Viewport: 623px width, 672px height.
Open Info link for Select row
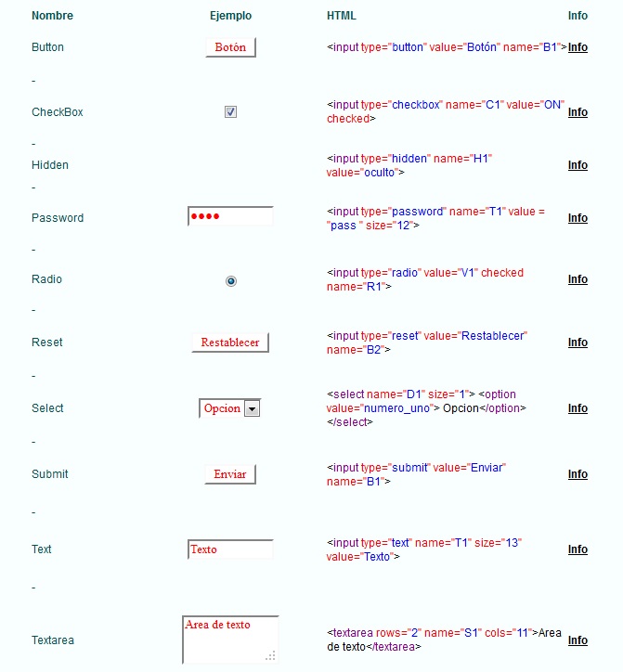[x=578, y=408]
